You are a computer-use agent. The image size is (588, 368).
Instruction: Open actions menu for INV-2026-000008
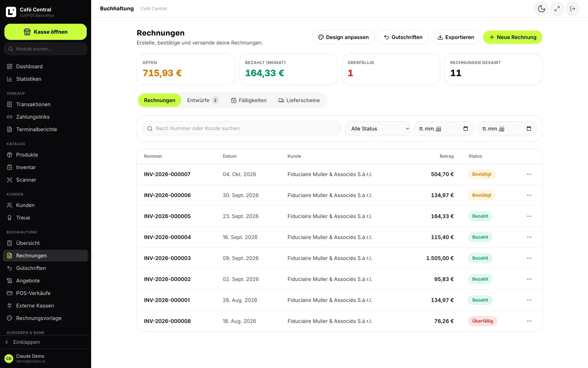[529, 321]
